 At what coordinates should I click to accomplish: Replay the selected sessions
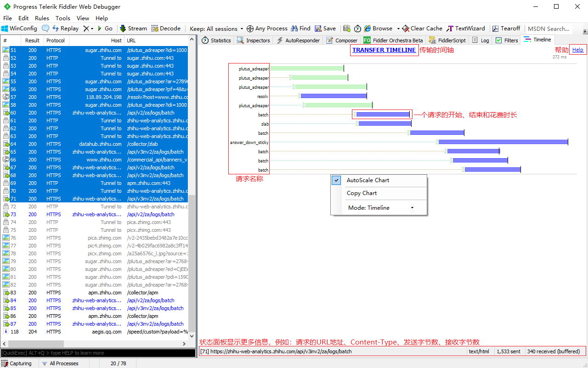click(x=65, y=29)
